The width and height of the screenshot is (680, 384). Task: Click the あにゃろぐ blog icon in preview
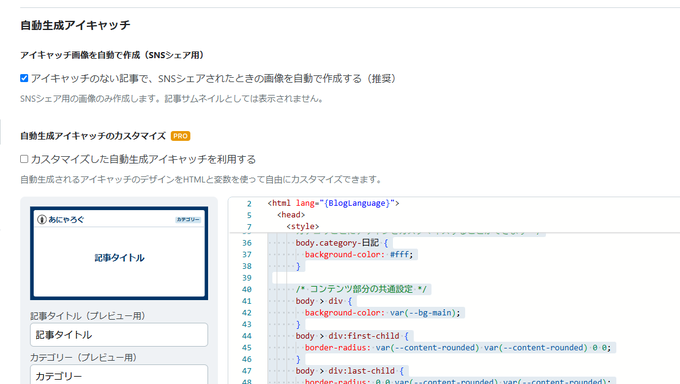[x=42, y=220]
